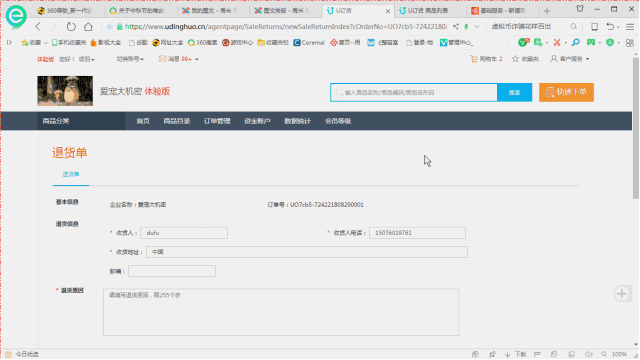Click the green shield extension icon
Screen dimensions: 640x360
(610, 42)
